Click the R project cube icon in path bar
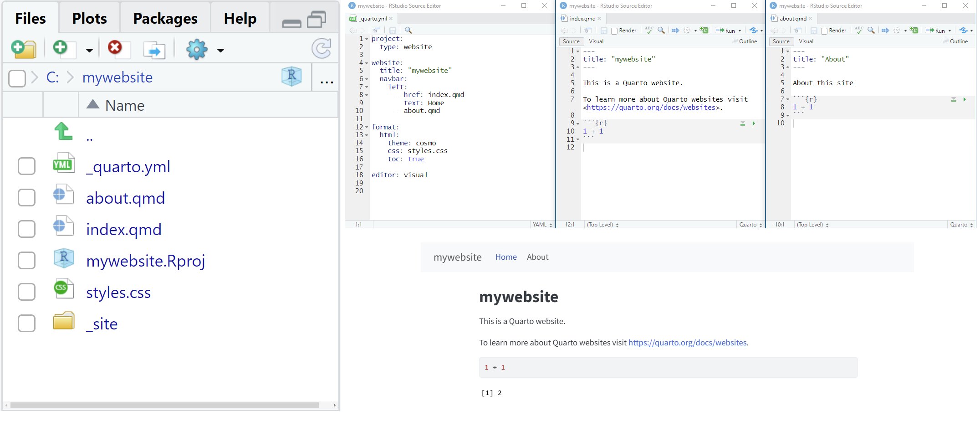Image resolution: width=980 pixels, height=442 pixels. [x=291, y=77]
